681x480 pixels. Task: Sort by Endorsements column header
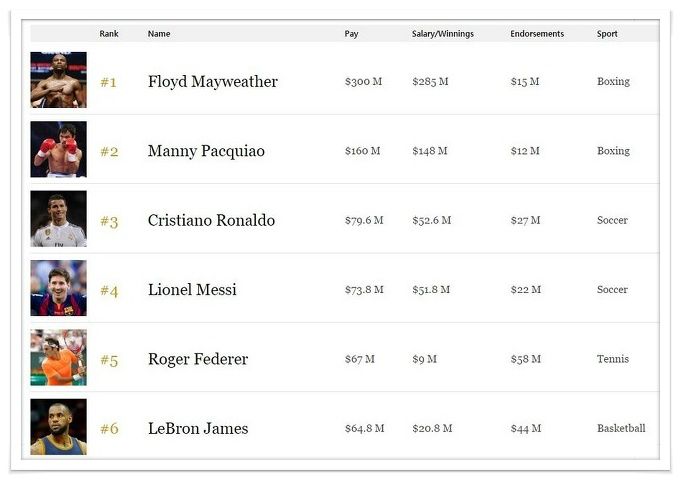tap(537, 33)
